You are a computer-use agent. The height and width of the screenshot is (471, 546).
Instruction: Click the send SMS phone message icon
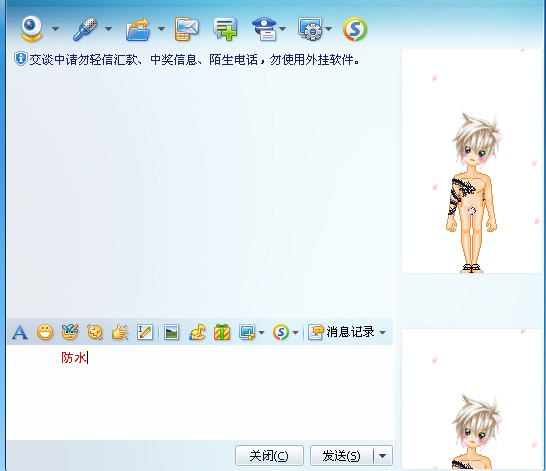point(186,29)
